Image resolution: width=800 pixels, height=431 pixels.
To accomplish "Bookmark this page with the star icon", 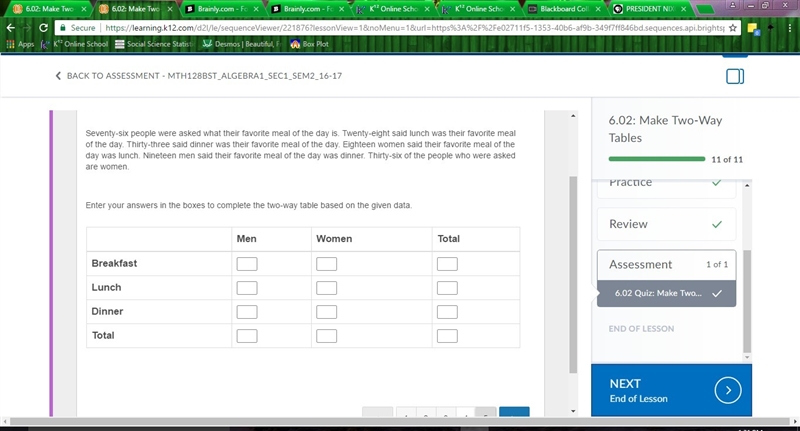I will pyautogui.click(x=733, y=28).
